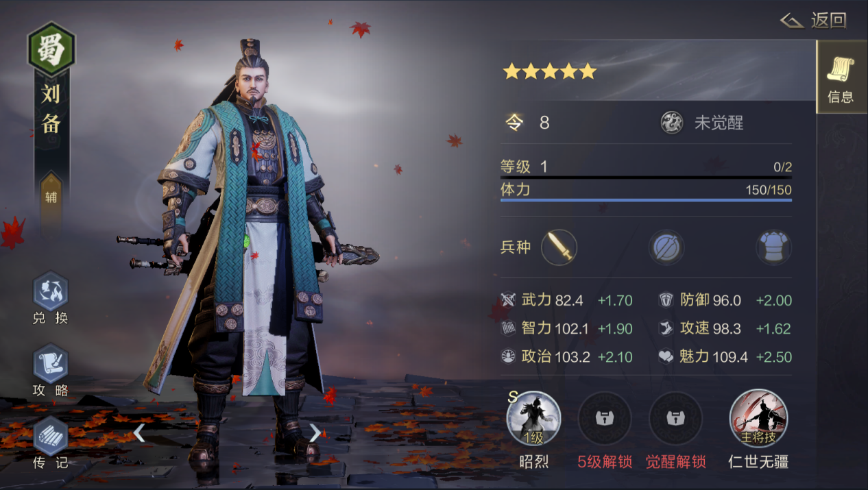Show the next hero with right arrow
868x490 pixels.
[x=315, y=432]
